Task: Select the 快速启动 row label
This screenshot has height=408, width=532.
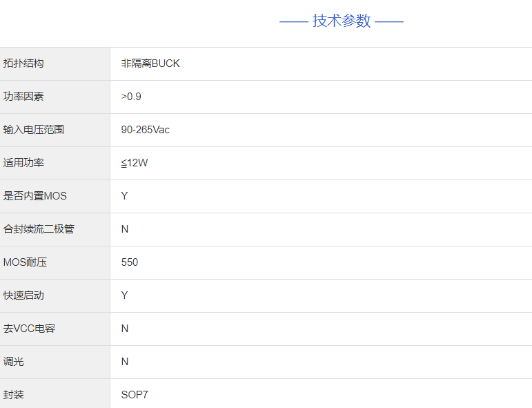Action: 23,295
